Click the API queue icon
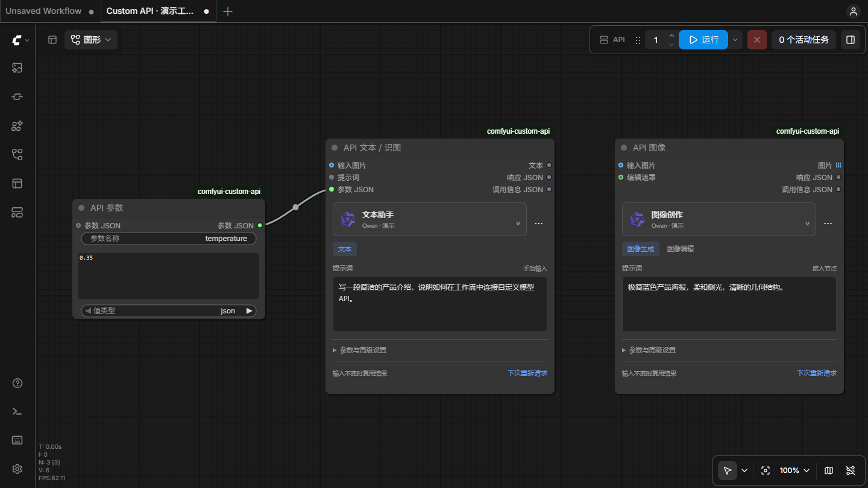The image size is (868, 488). point(604,40)
